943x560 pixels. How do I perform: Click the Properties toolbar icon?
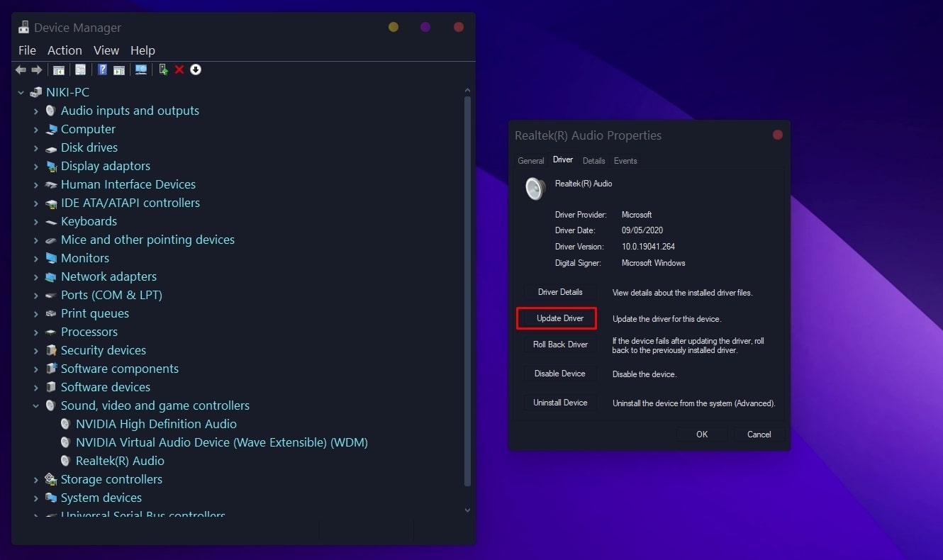[80, 69]
